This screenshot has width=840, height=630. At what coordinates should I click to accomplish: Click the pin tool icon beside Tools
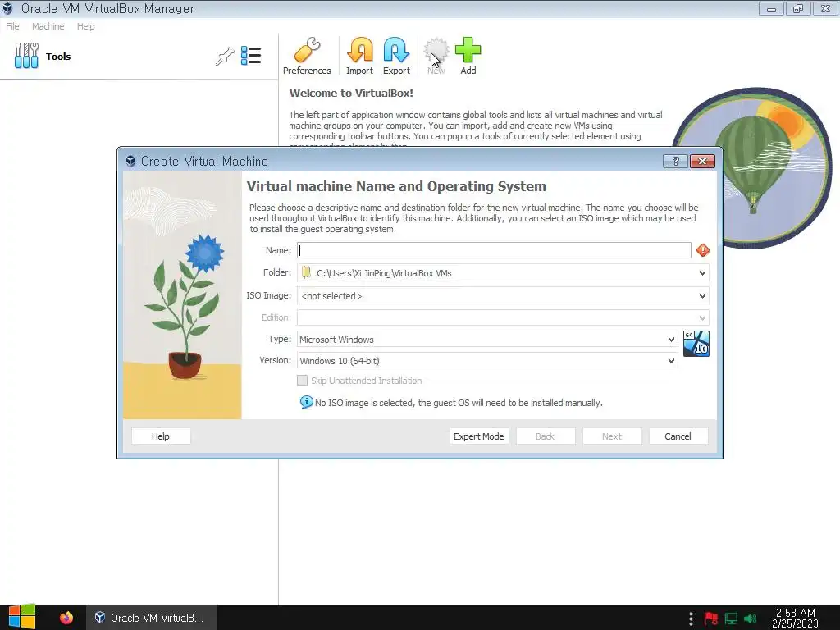pos(225,56)
